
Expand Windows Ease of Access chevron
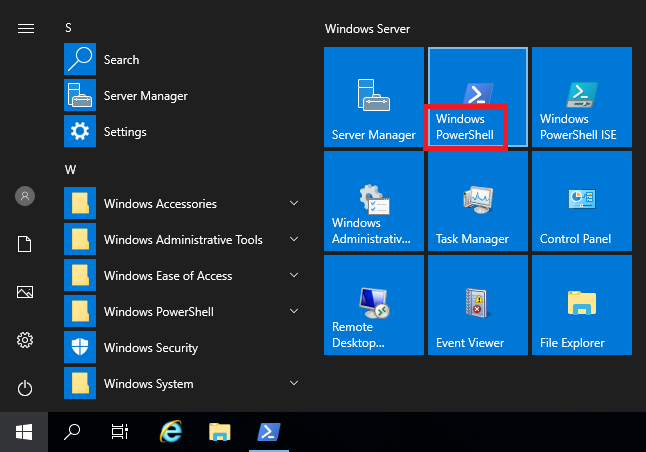tap(294, 275)
